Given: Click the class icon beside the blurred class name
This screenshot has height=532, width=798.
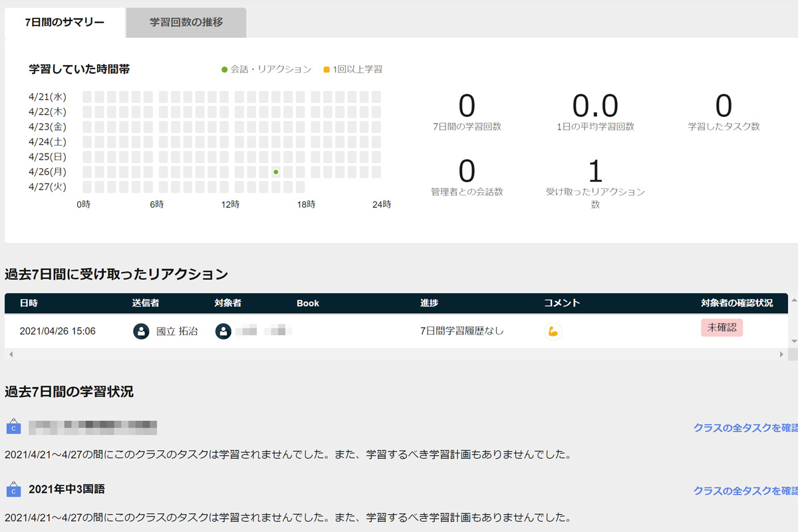Looking at the screenshot, I should pos(13,427).
